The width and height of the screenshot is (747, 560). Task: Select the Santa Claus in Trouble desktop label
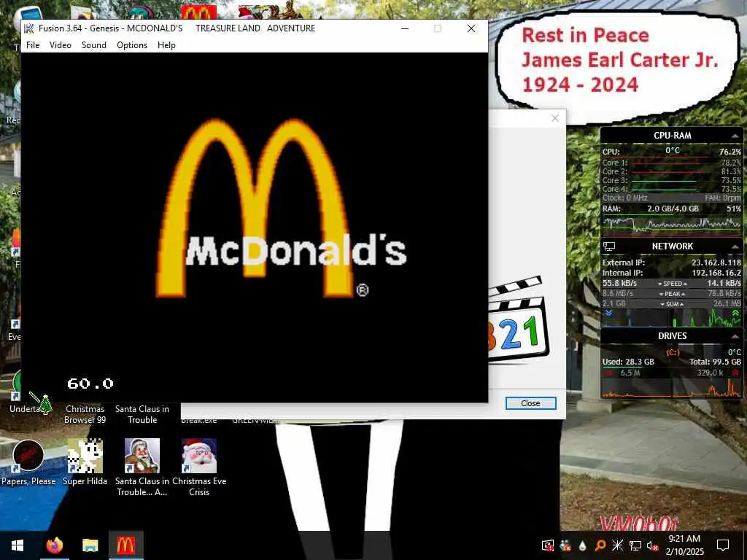[142, 414]
